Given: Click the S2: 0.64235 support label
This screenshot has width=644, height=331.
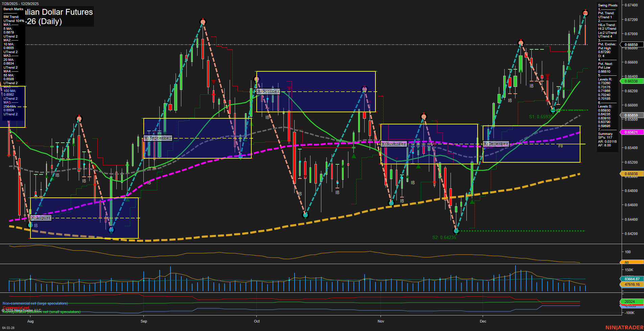Looking at the screenshot, I should click(x=444, y=237).
